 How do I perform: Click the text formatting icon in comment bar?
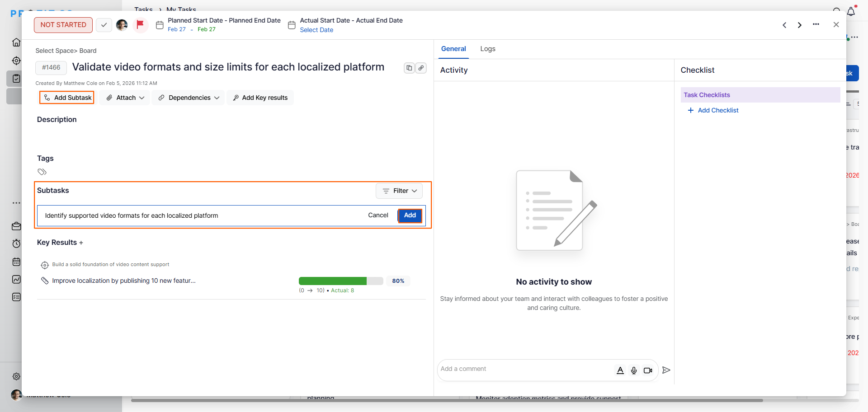pyautogui.click(x=620, y=370)
